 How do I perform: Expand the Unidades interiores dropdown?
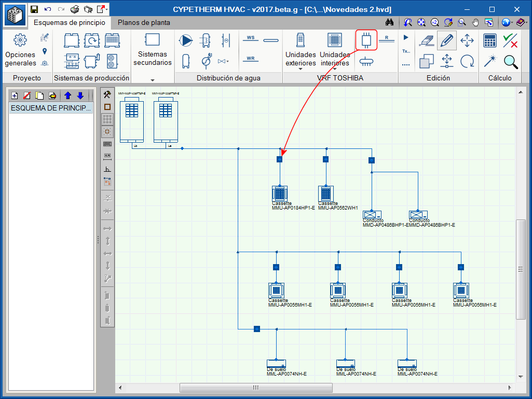(x=335, y=58)
